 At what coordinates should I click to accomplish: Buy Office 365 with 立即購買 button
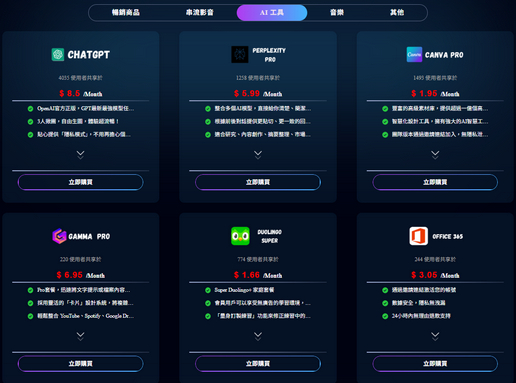tap(435, 364)
